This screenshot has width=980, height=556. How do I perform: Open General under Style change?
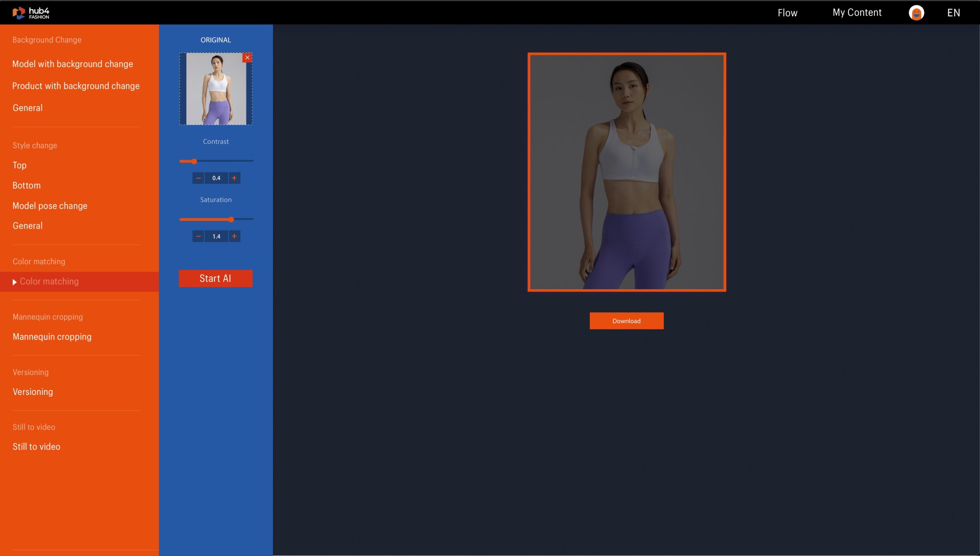point(28,225)
